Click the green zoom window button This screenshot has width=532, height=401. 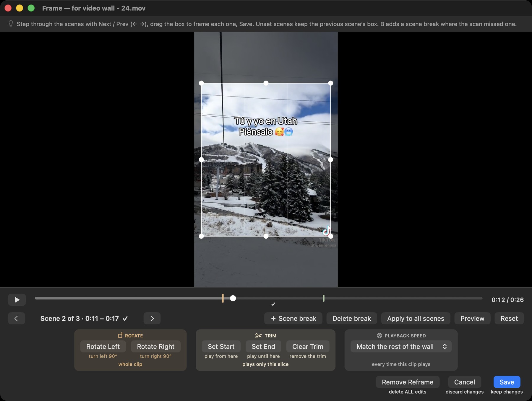tap(31, 8)
